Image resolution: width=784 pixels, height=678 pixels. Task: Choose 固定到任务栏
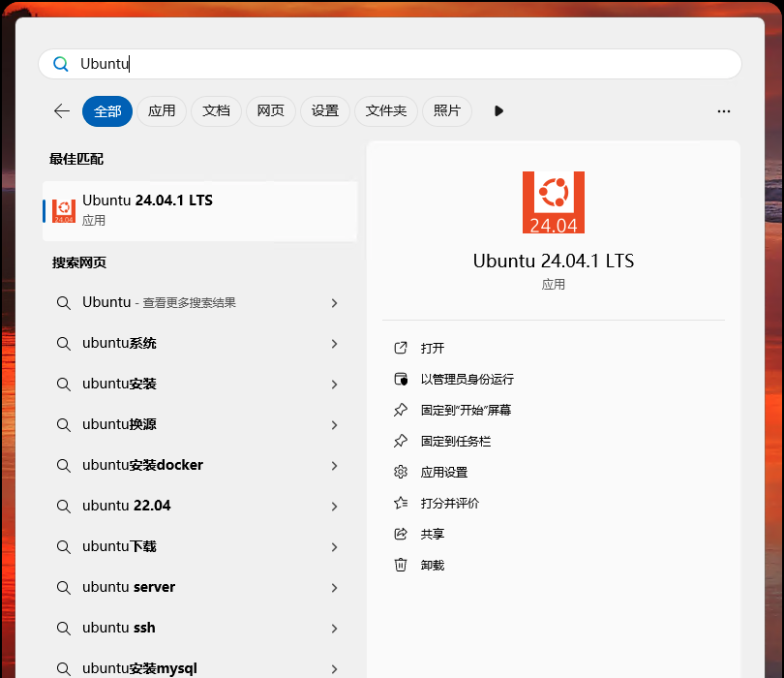pos(456,442)
